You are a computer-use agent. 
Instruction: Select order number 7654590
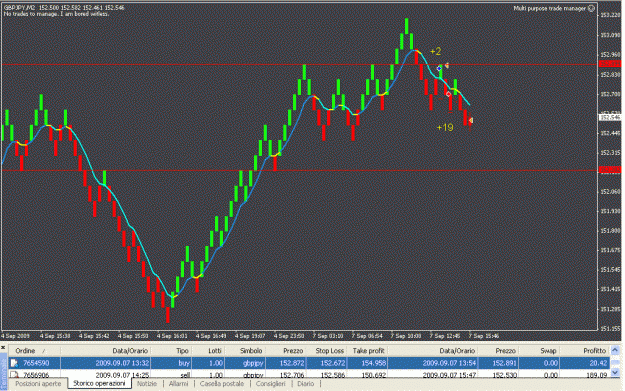(x=36, y=363)
